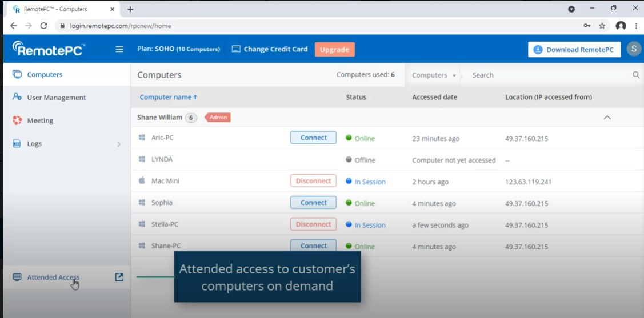The image size is (644, 318).
Task: Open the hamburger menu next to RemotePC logo
Action: tap(119, 49)
